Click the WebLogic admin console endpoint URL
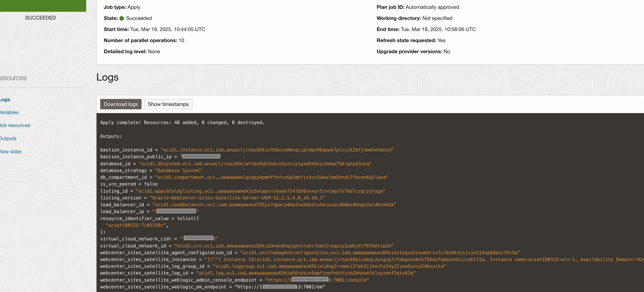This screenshot has height=292, width=644. tap(317, 280)
